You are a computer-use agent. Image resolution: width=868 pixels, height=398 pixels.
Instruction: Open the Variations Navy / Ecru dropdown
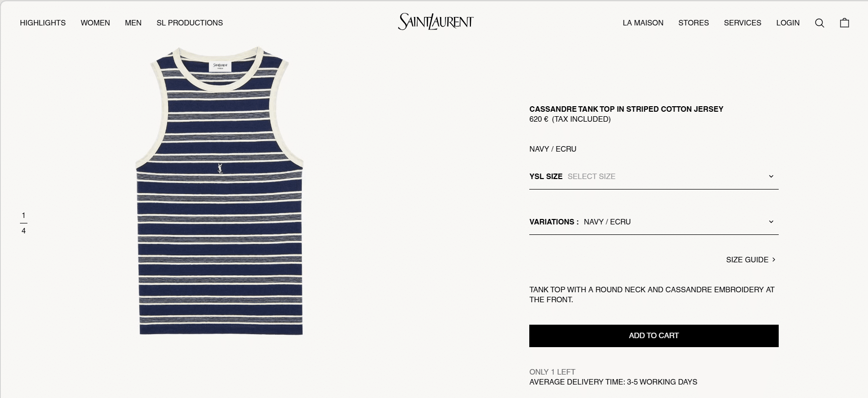pos(653,222)
